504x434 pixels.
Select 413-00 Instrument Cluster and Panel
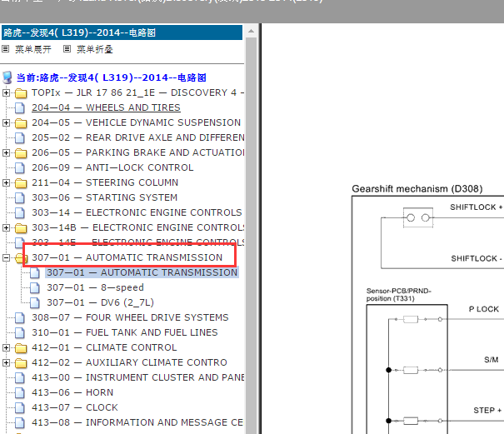[x=138, y=377]
